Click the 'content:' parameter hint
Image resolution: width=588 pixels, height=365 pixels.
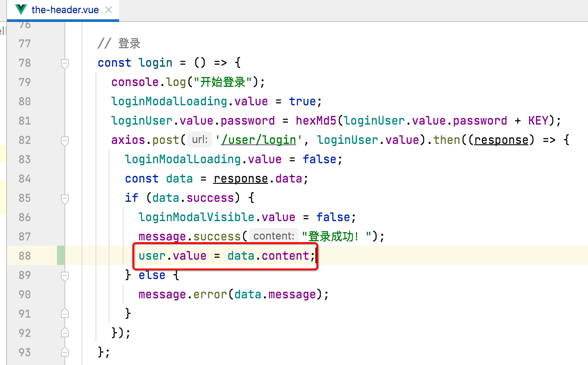point(273,236)
